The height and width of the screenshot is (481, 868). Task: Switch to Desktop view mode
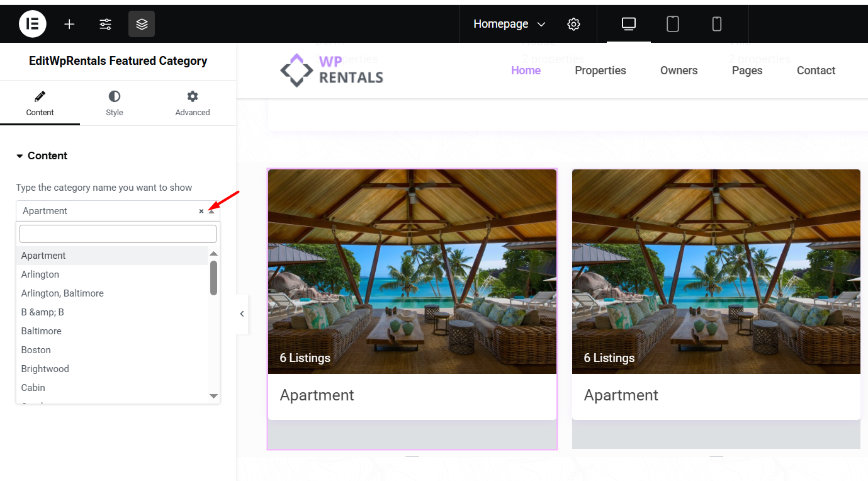pos(628,24)
